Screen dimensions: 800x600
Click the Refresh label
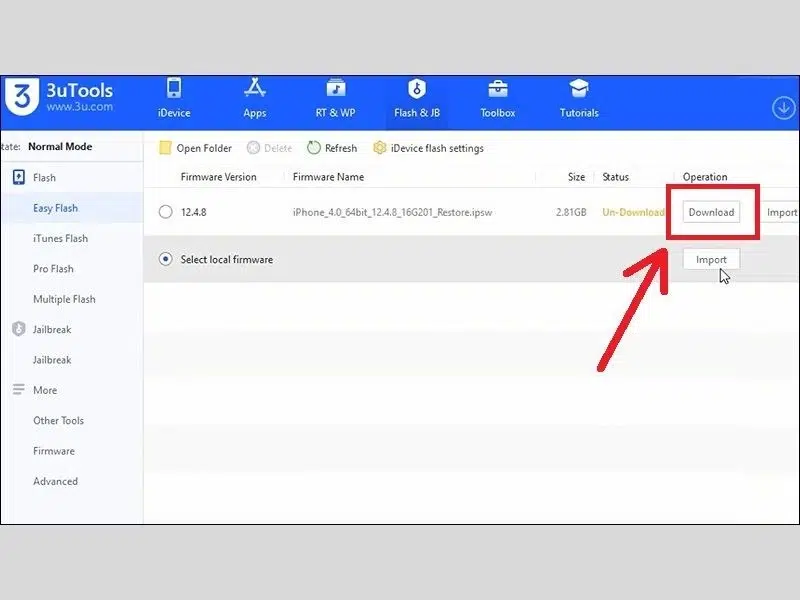point(341,148)
